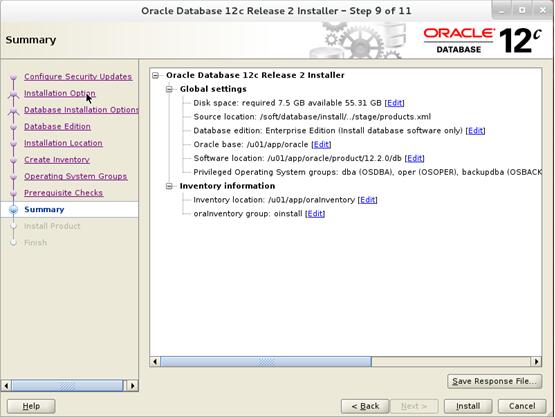Click the summary pane scroll-right arrow
The height and width of the screenshot is (417, 555).
[536, 361]
